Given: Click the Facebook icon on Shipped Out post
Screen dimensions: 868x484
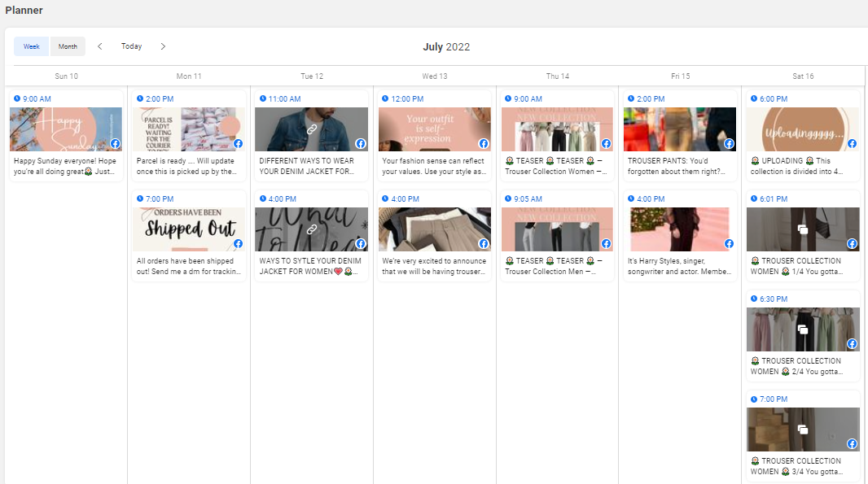Looking at the screenshot, I should [238, 244].
